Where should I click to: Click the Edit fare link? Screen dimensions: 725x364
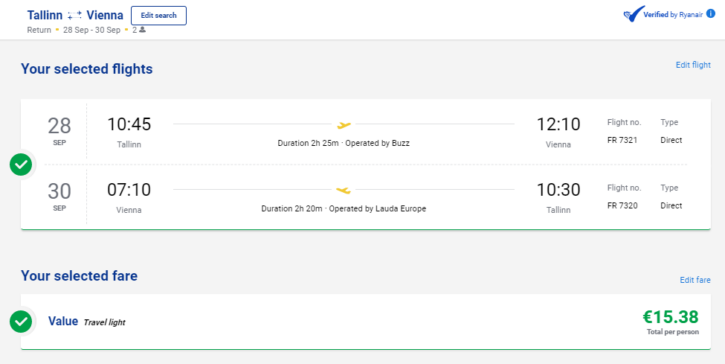[695, 280]
